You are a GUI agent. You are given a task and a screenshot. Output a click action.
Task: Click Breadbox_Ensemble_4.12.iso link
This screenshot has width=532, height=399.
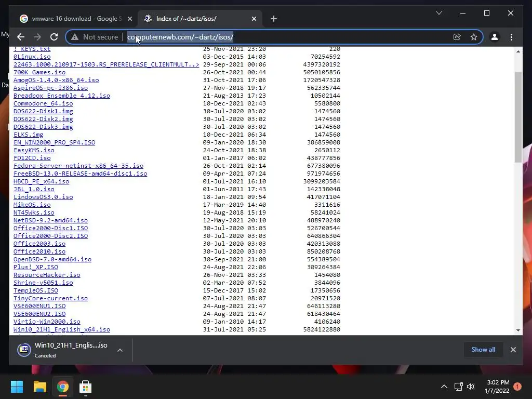point(62,96)
